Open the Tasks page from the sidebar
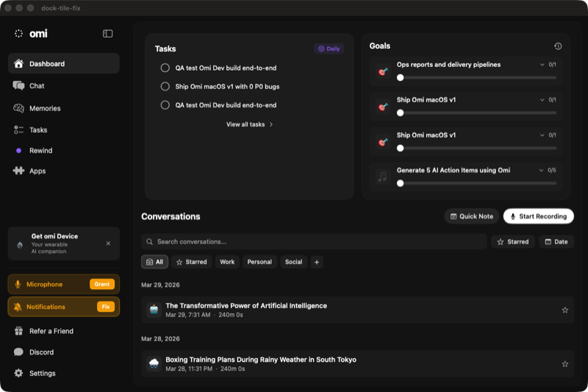The image size is (588, 392). (x=64, y=129)
